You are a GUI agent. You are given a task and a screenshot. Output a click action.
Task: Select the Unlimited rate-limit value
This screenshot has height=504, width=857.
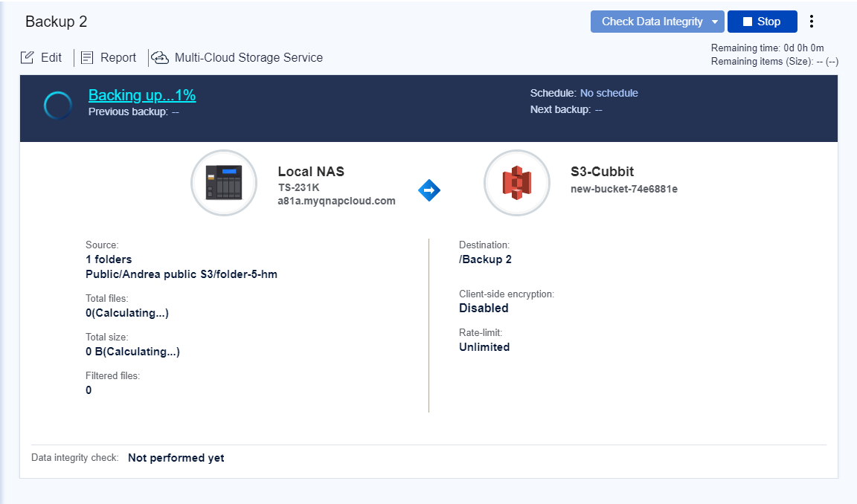[484, 346]
